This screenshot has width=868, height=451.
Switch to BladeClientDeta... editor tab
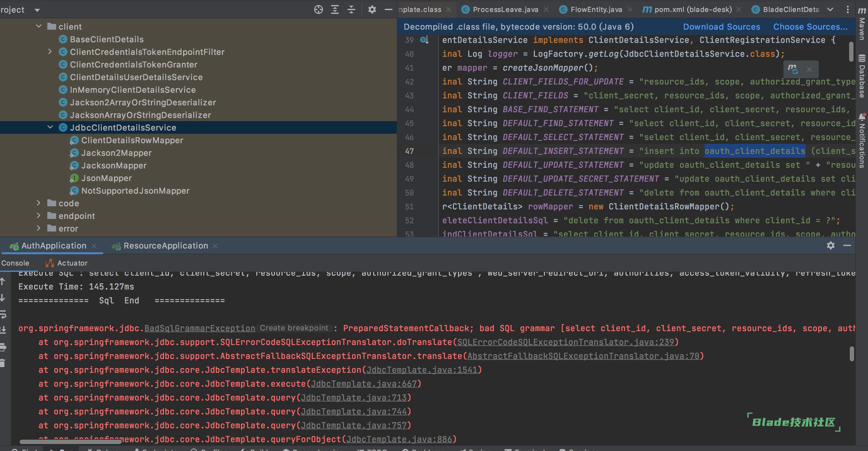click(x=790, y=9)
